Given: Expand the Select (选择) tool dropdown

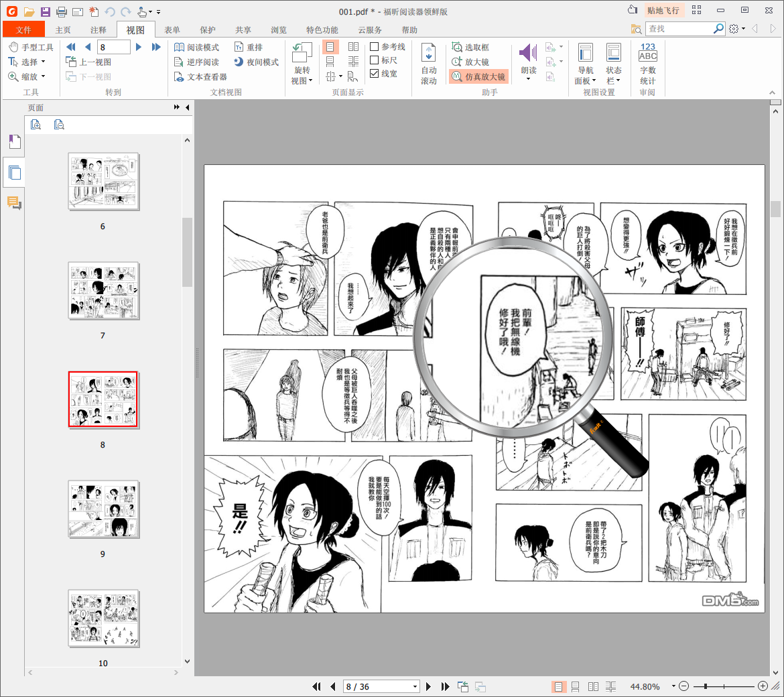Looking at the screenshot, I should click(43, 62).
